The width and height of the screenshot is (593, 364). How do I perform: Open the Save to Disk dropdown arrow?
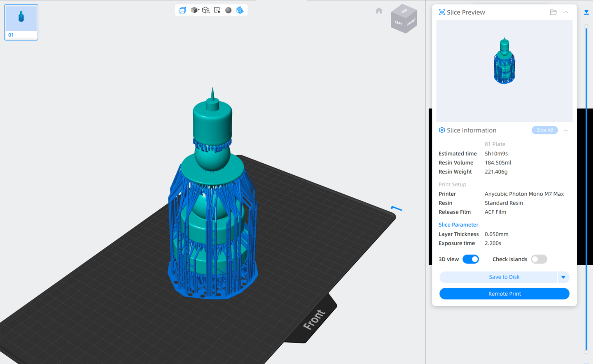click(563, 277)
